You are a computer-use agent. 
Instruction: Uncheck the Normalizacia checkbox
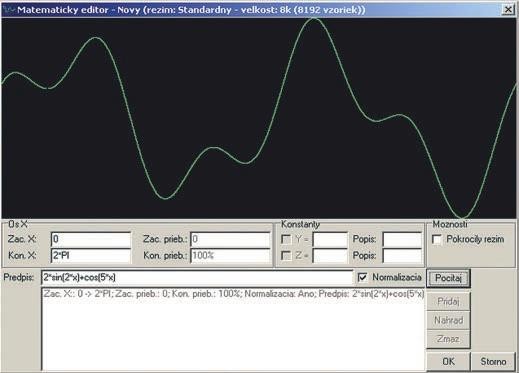coord(362,277)
